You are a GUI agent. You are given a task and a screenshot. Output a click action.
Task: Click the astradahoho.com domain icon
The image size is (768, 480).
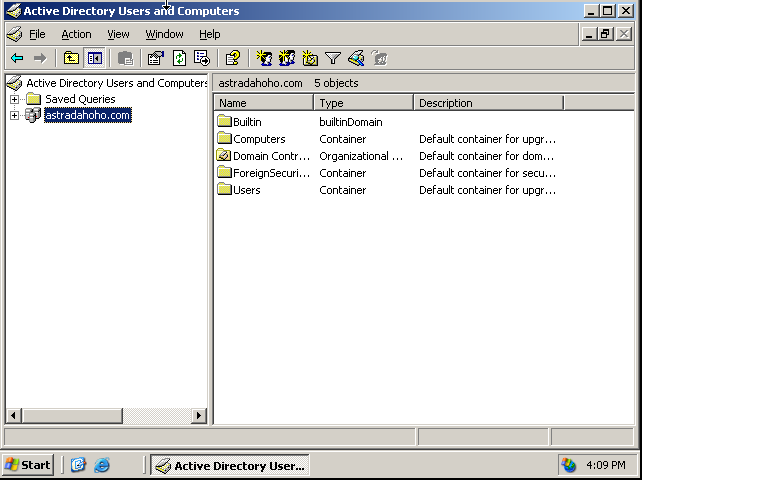click(x=33, y=116)
